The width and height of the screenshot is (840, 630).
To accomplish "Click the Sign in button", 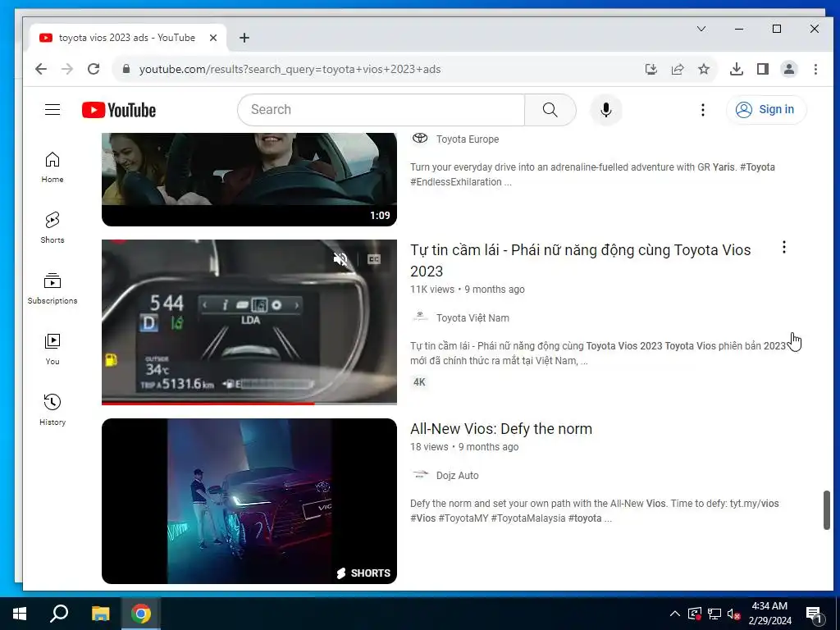I will click(766, 110).
